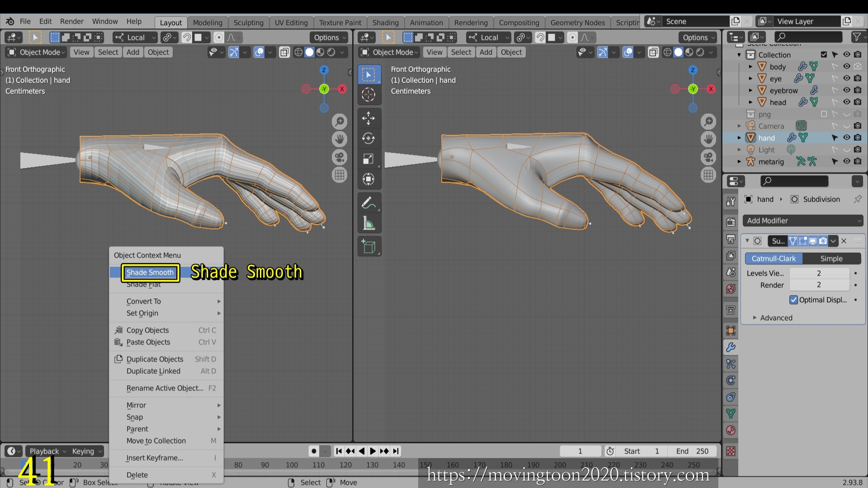Open the Modifier Properties wrench tab
Viewport: 868px width, 488px height.
pos(731,347)
